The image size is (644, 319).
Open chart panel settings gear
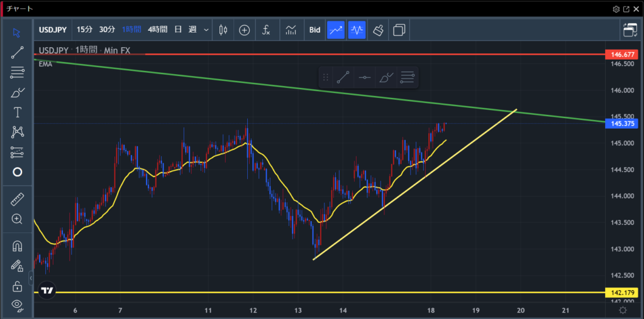click(616, 9)
